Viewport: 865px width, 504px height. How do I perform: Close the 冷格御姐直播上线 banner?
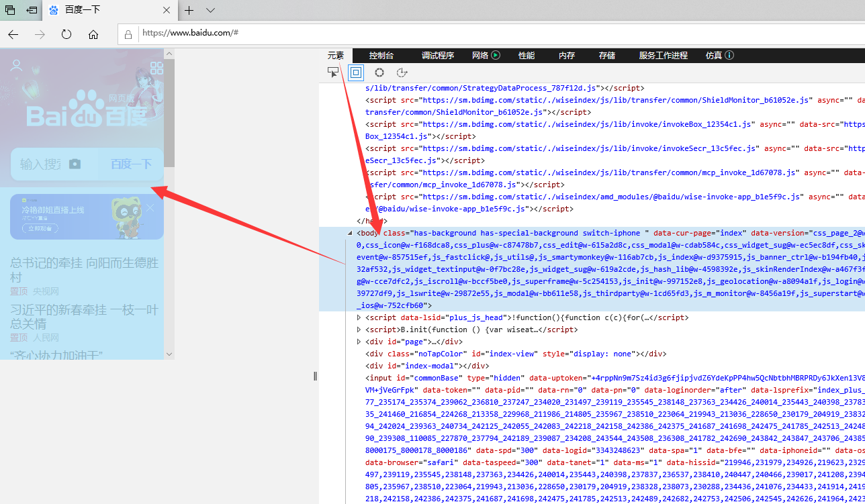click(x=150, y=208)
